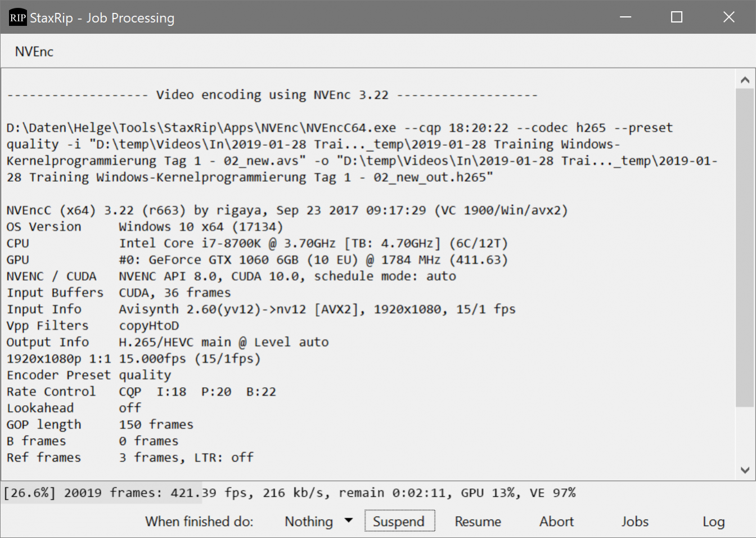Minimize the Job Processing window
Image resolution: width=756 pixels, height=538 pixels.
pyautogui.click(x=625, y=17)
